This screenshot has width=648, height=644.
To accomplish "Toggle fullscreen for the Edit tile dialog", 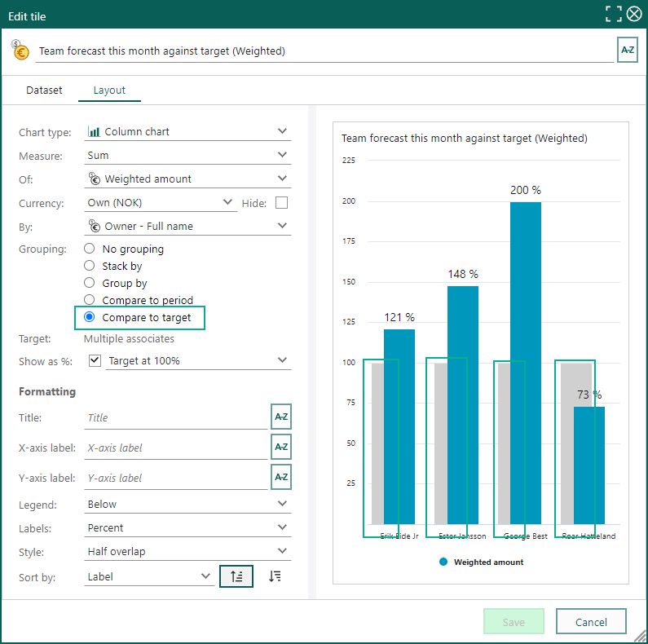I will click(x=613, y=14).
